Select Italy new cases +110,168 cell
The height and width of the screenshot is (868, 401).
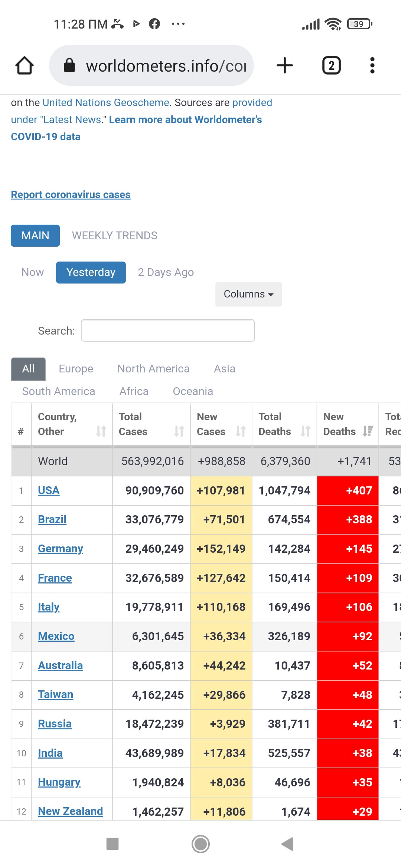(221, 607)
